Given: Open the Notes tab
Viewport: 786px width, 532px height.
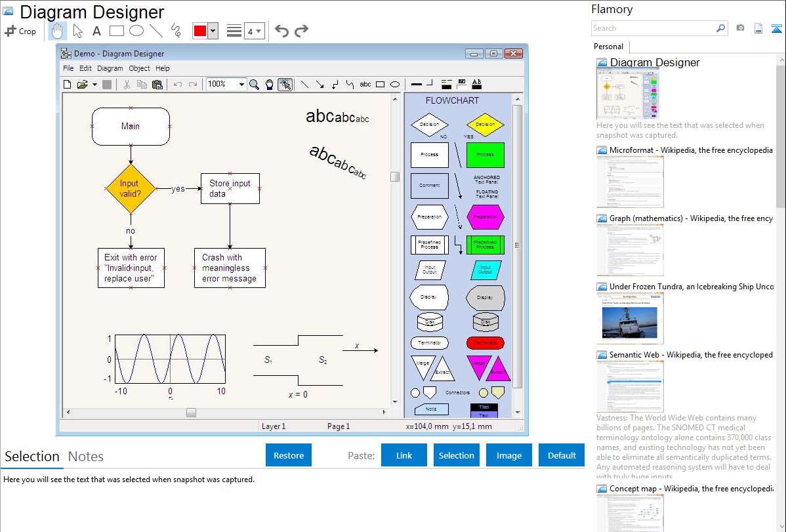Looking at the screenshot, I should tap(86, 457).
